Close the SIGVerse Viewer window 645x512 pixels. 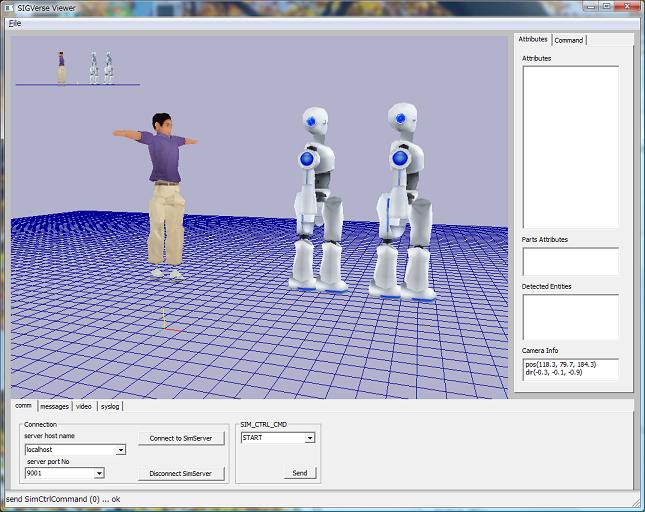[x=627, y=6]
